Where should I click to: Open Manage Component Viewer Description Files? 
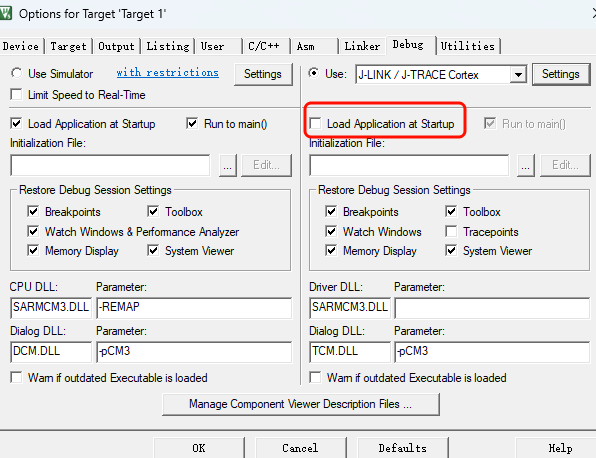tap(301, 404)
